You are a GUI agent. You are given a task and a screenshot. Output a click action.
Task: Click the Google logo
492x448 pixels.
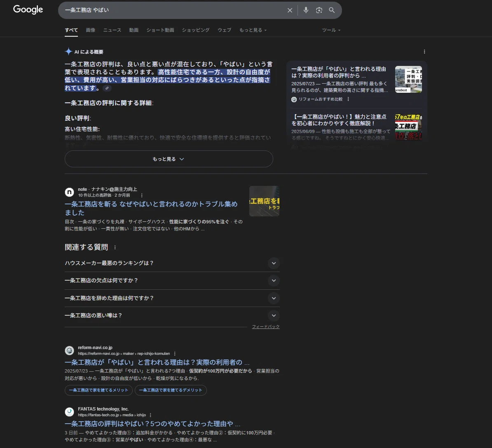(x=28, y=10)
